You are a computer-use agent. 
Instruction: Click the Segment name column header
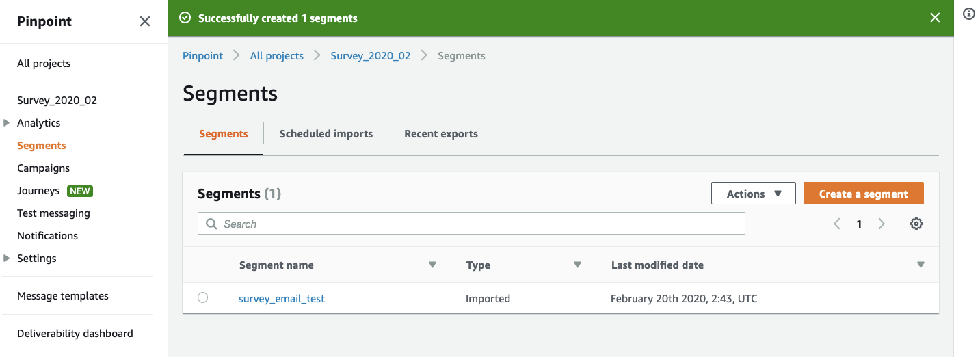point(276,265)
